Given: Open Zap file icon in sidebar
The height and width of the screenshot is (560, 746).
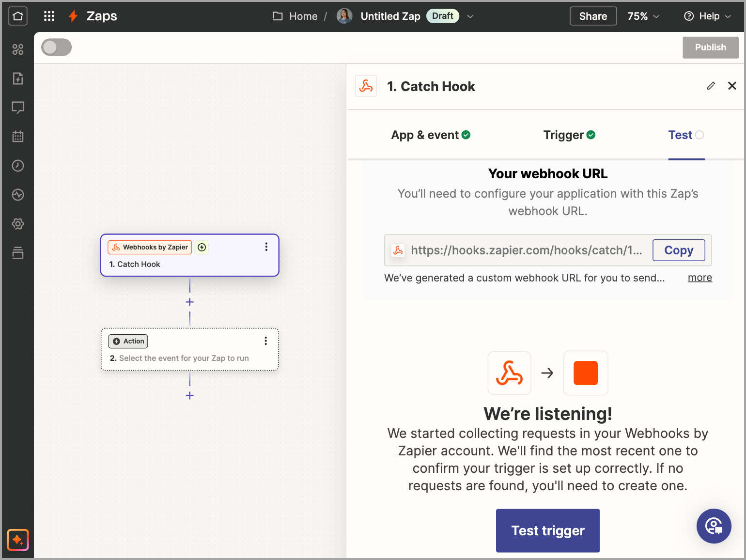Looking at the screenshot, I should [18, 78].
